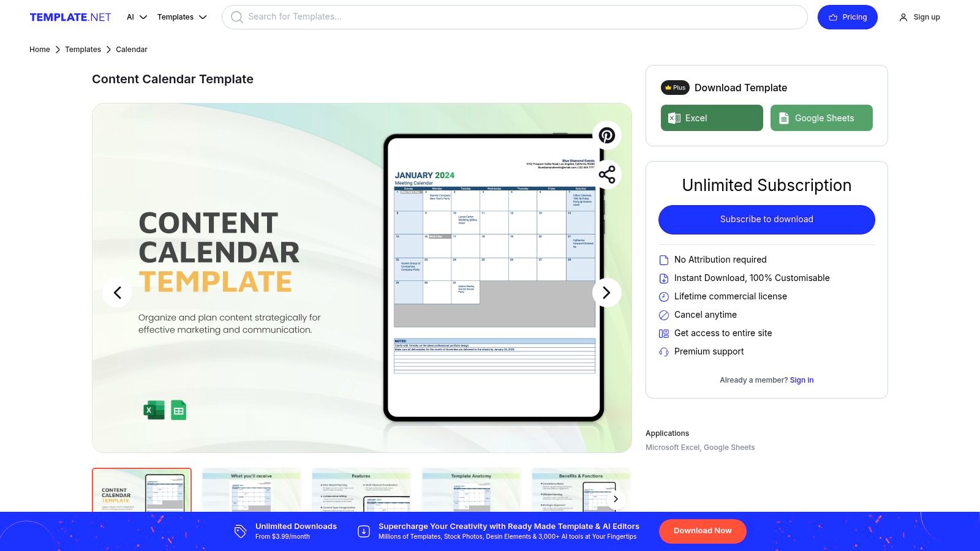980x551 pixels.
Task: Click the Subscribe to download button
Action: pos(766,219)
